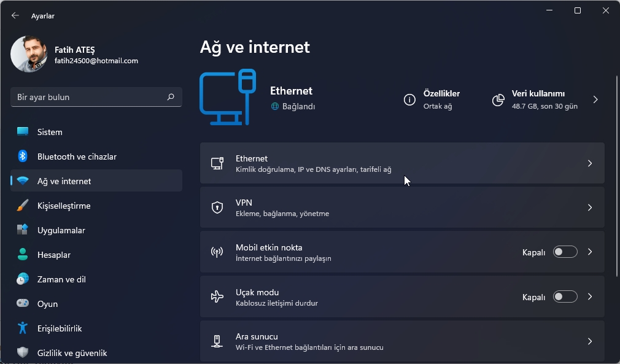The width and height of the screenshot is (620, 364).
Task: Click the Uçak modu airplane icon
Action: tap(217, 296)
